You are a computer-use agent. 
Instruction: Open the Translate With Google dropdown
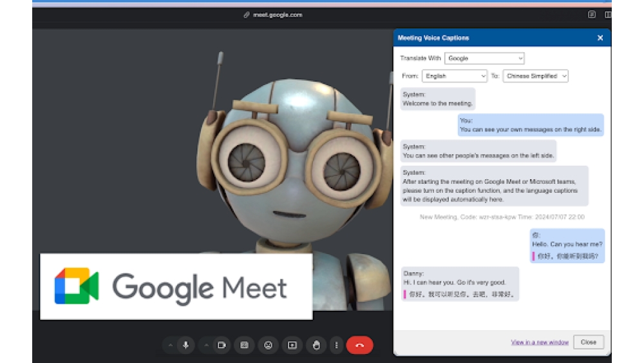pos(484,59)
